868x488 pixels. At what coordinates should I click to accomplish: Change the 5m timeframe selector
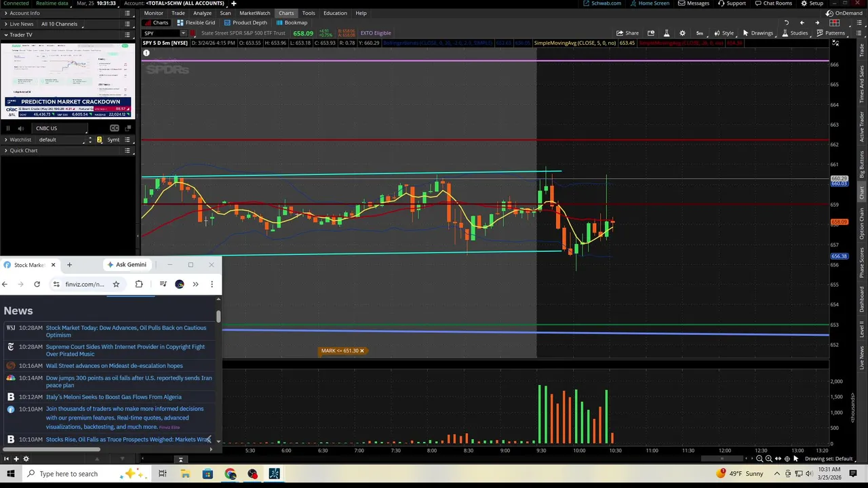[699, 33]
